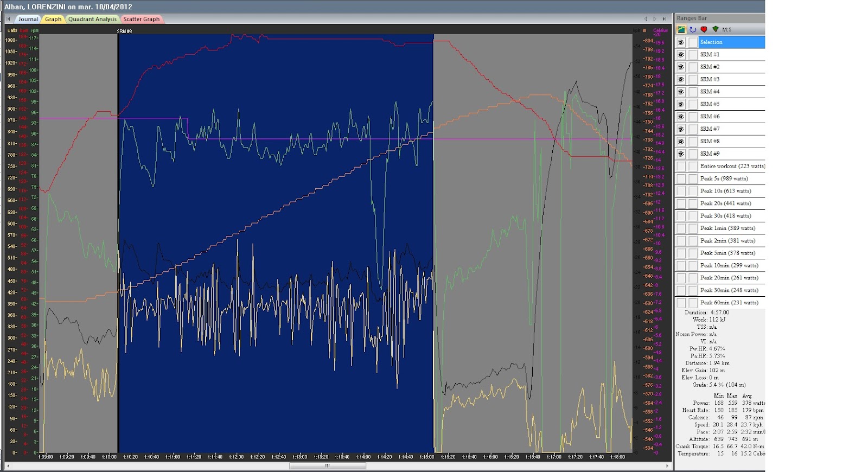
Task: Toggle eye visibility for SRM #2
Action: coord(681,67)
